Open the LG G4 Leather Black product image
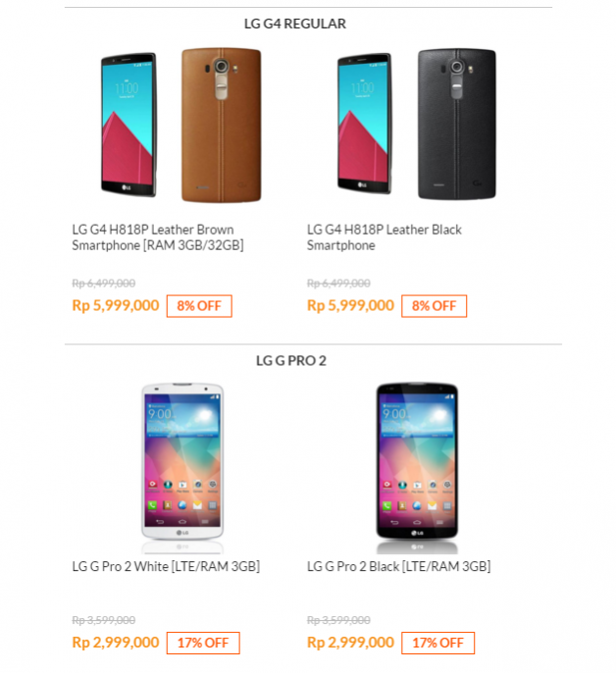The height and width of the screenshot is (673, 616). (417, 124)
